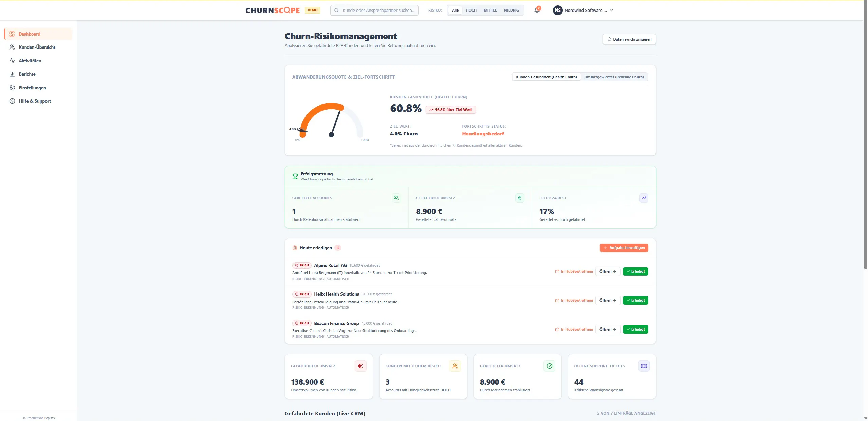Click the people icon on Gerettete Accounts
The image size is (868, 421).
click(396, 198)
